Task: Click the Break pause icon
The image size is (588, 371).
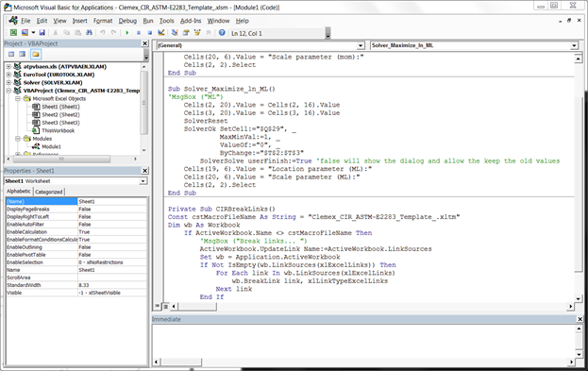Action: pos(139,33)
